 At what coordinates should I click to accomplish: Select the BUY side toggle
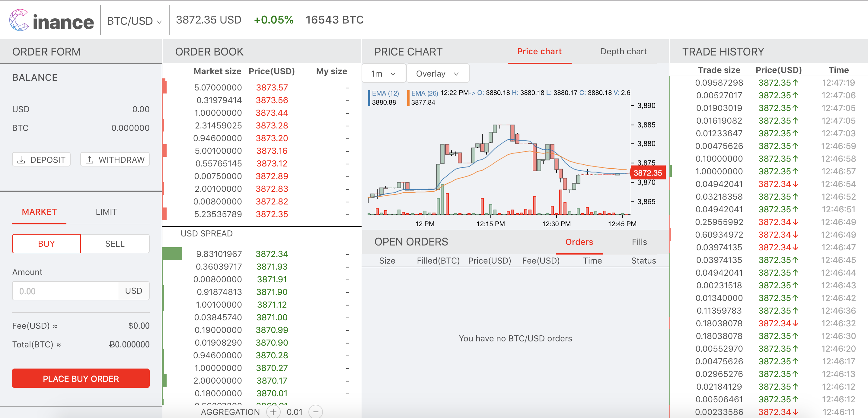tap(46, 243)
